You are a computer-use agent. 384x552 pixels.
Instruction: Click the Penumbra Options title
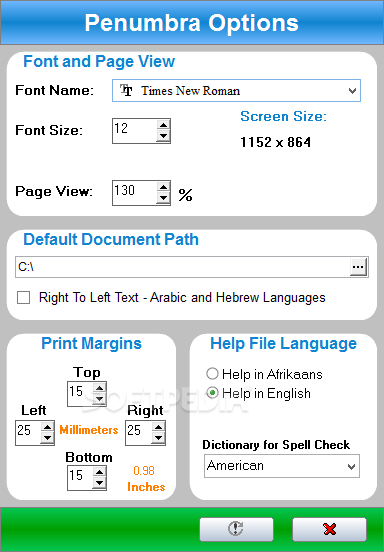coord(191,23)
